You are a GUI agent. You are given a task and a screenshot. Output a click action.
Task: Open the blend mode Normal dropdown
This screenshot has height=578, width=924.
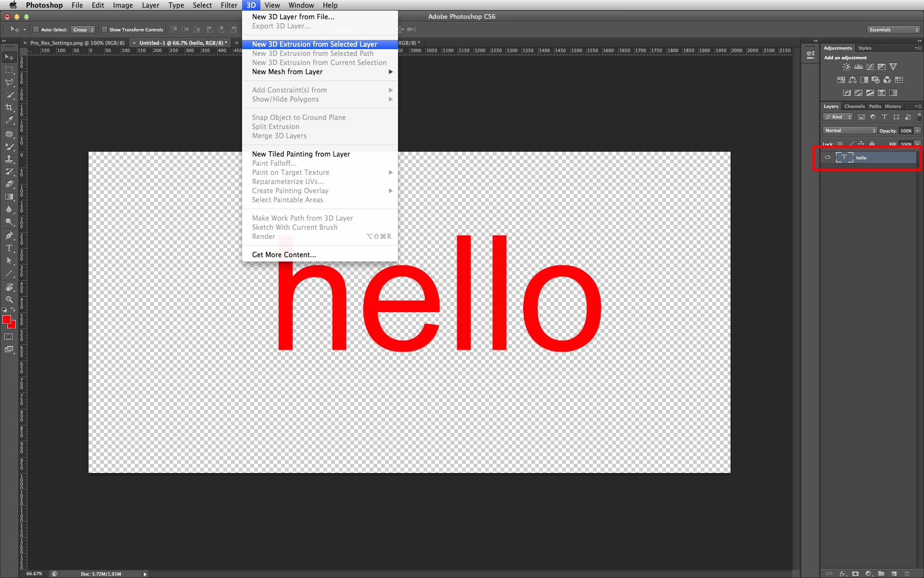(x=850, y=131)
